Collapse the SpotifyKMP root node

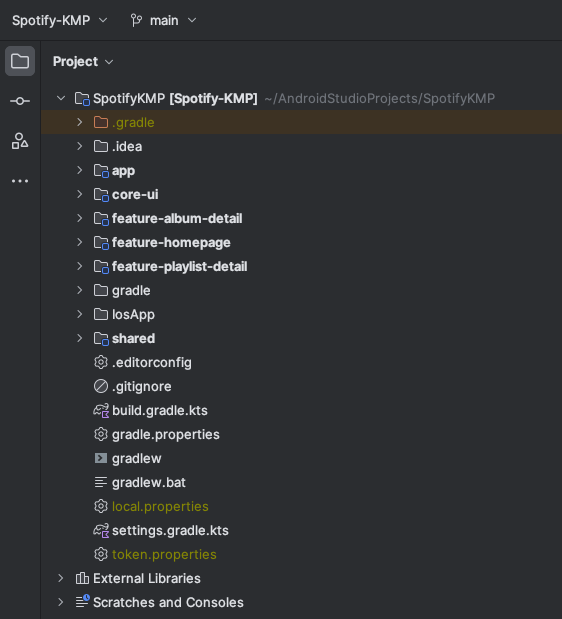[61, 98]
